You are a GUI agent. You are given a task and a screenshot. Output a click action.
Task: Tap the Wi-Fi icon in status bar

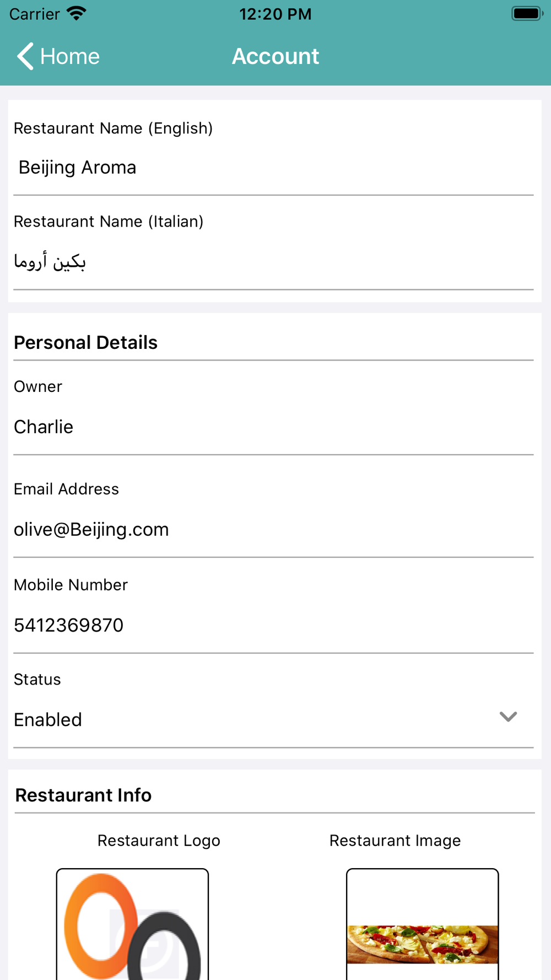pos(77,13)
